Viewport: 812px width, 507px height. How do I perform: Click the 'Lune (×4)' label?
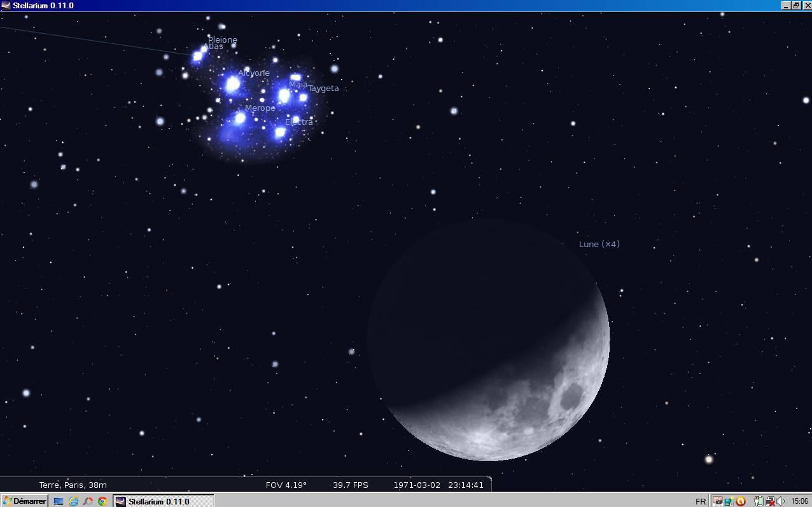pos(599,244)
